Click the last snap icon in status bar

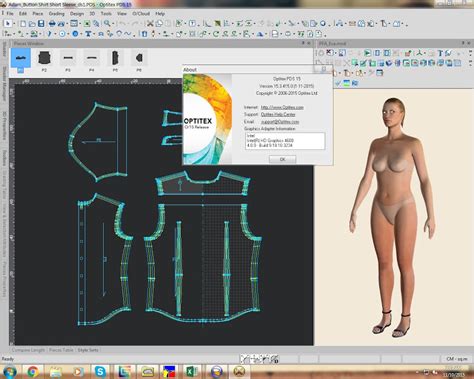pos(274,359)
